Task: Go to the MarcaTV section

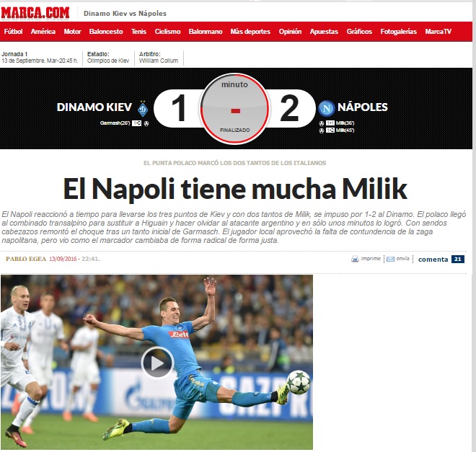Action: pos(438,32)
